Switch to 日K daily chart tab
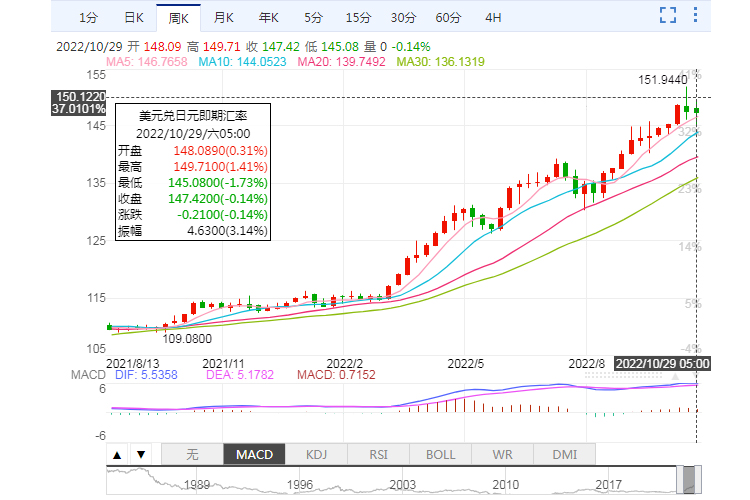This screenshot has width=750, height=500. coord(133,18)
